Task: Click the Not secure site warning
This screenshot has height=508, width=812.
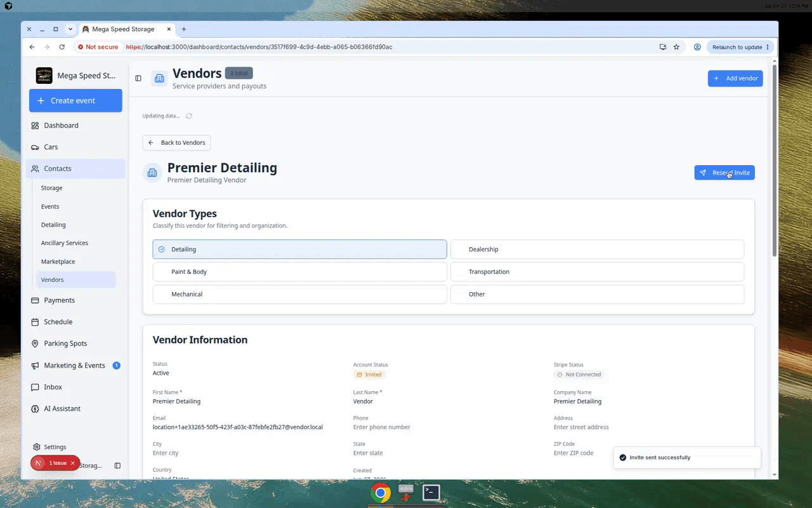Action: [x=98, y=47]
